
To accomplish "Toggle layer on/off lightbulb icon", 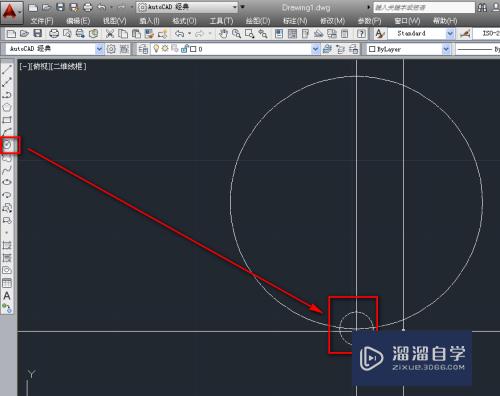I will [x=156, y=49].
